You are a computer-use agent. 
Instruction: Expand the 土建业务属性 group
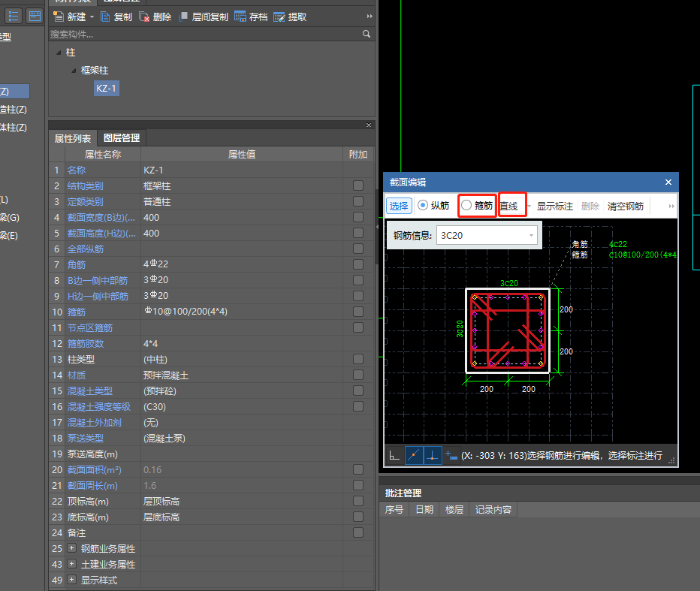(71, 564)
